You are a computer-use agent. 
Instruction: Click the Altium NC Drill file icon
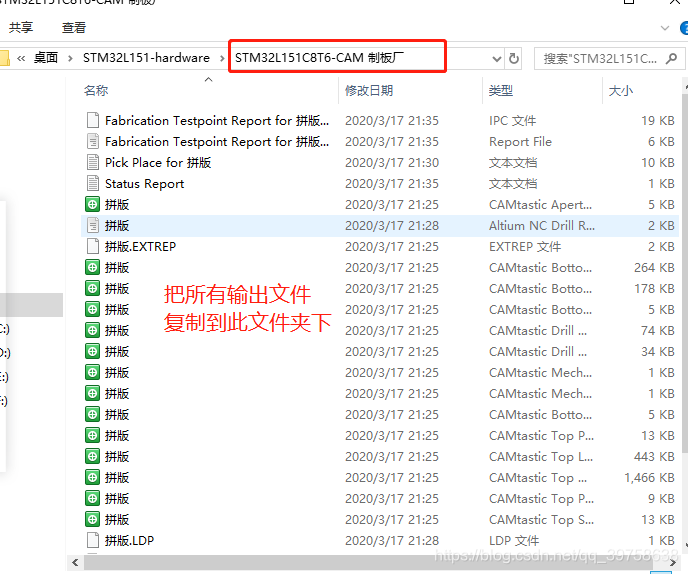click(x=93, y=226)
